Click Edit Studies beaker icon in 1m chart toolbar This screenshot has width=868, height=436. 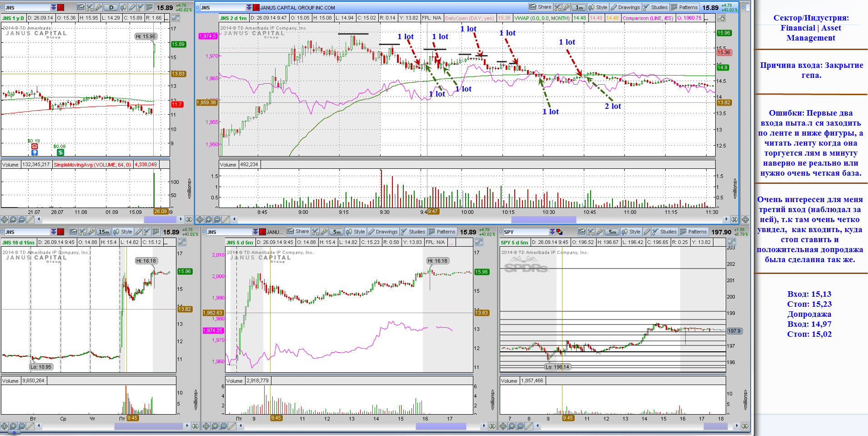(557, 7)
